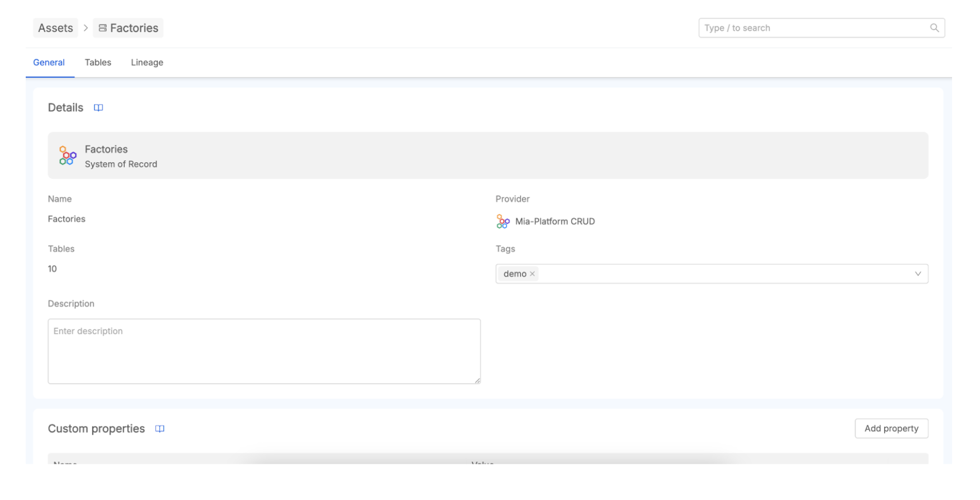
Task: Switch to the Lineage tab
Action: coord(147,63)
